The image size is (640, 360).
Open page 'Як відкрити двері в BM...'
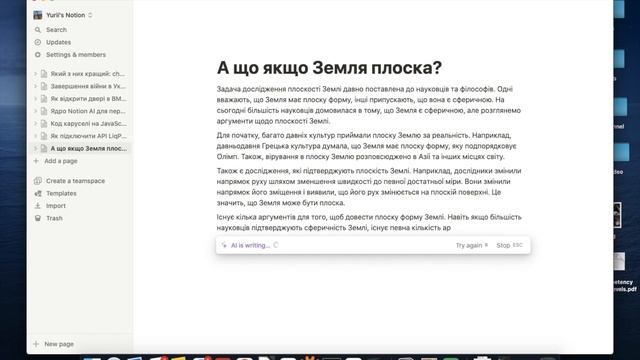click(88, 99)
